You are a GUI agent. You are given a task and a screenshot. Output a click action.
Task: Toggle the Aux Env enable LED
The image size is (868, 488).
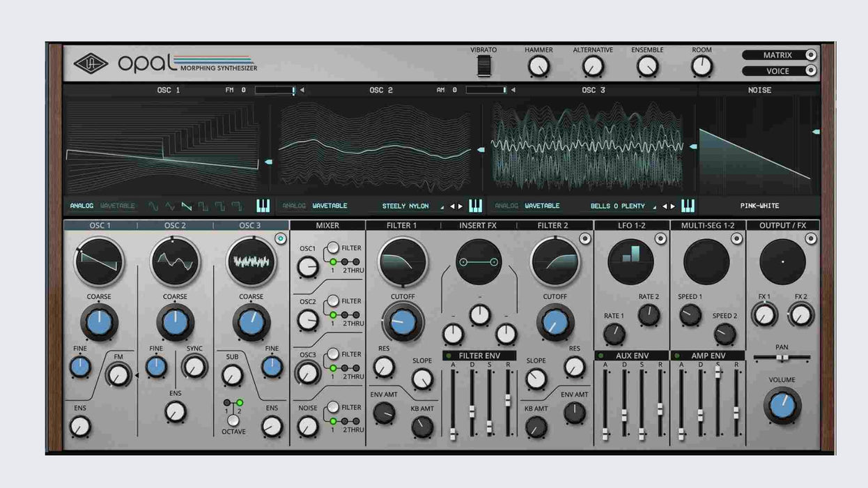click(600, 356)
